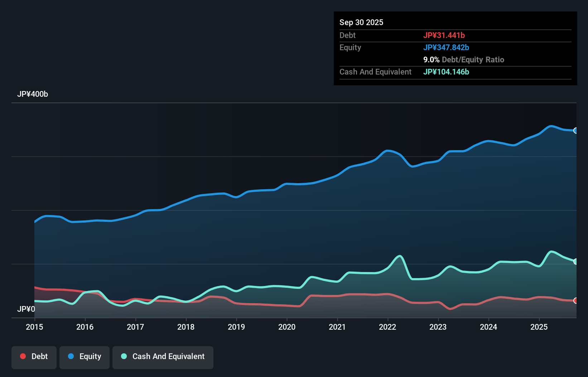Image resolution: width=588 pixels, height=377 pixels.
Task: Select the Sep 30 2025 tooltip header
Action: point(361,22)
